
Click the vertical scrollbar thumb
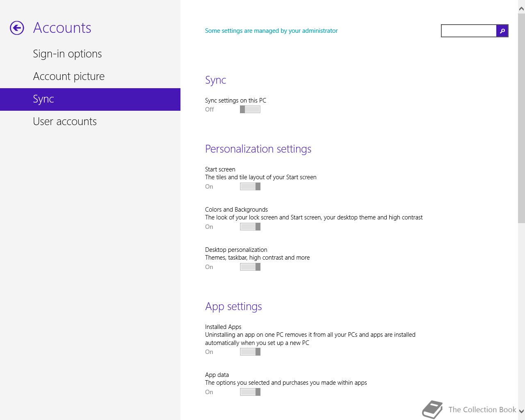coord(521,119)
